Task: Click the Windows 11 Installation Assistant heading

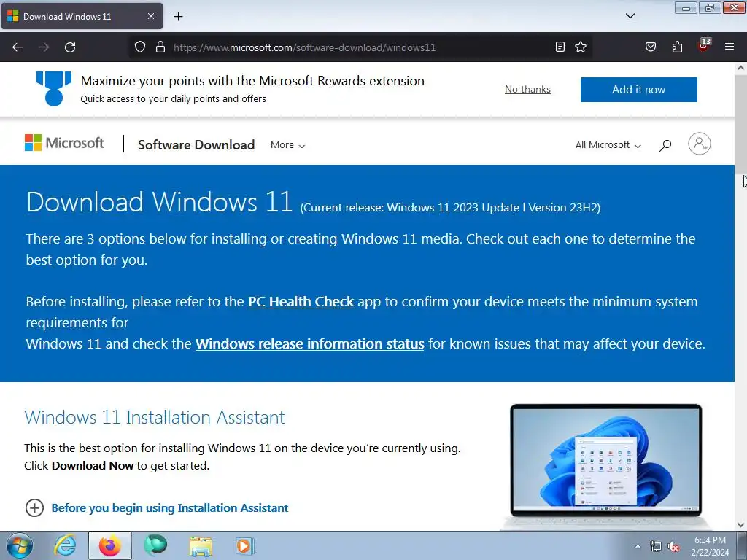Action: 155,417
